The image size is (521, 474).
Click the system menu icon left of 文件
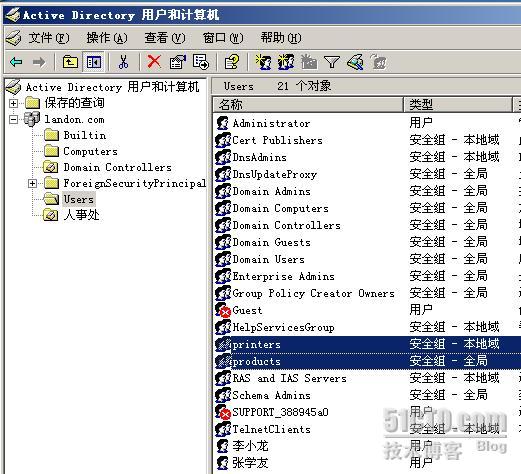coord(13,38)
